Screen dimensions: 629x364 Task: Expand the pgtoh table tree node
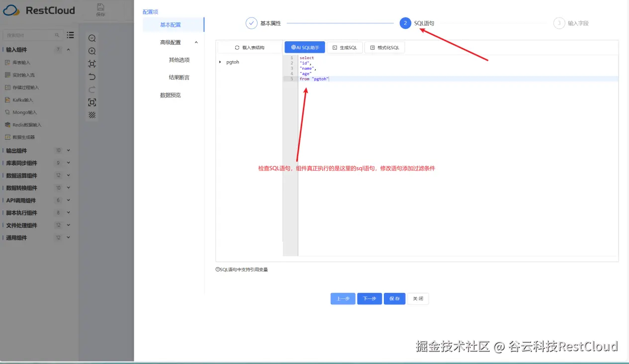220,62
